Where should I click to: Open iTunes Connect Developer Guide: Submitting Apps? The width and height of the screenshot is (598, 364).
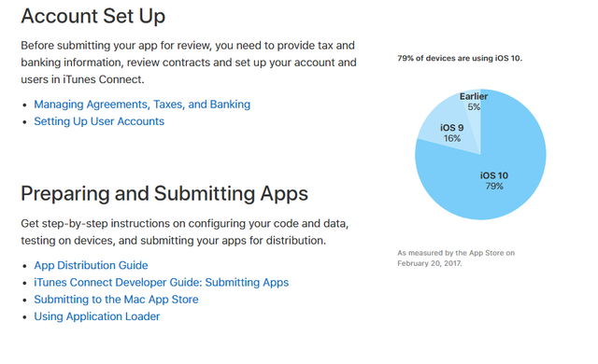(162, 283)
